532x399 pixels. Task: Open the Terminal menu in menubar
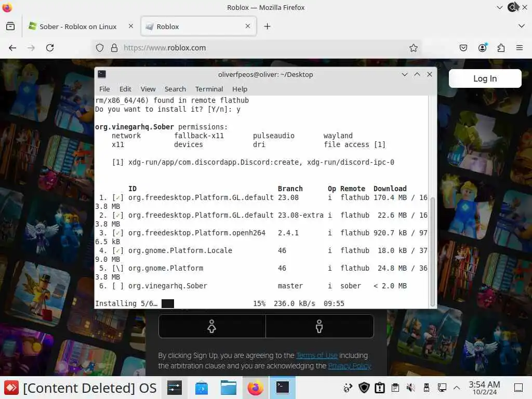(x=209, y=89)
